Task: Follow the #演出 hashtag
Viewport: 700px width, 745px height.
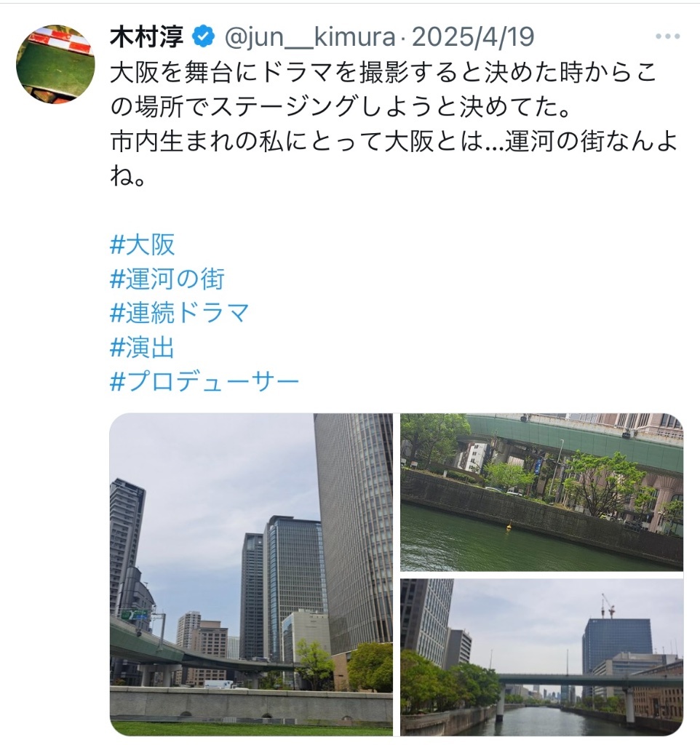Action: (x=142, y=347)
